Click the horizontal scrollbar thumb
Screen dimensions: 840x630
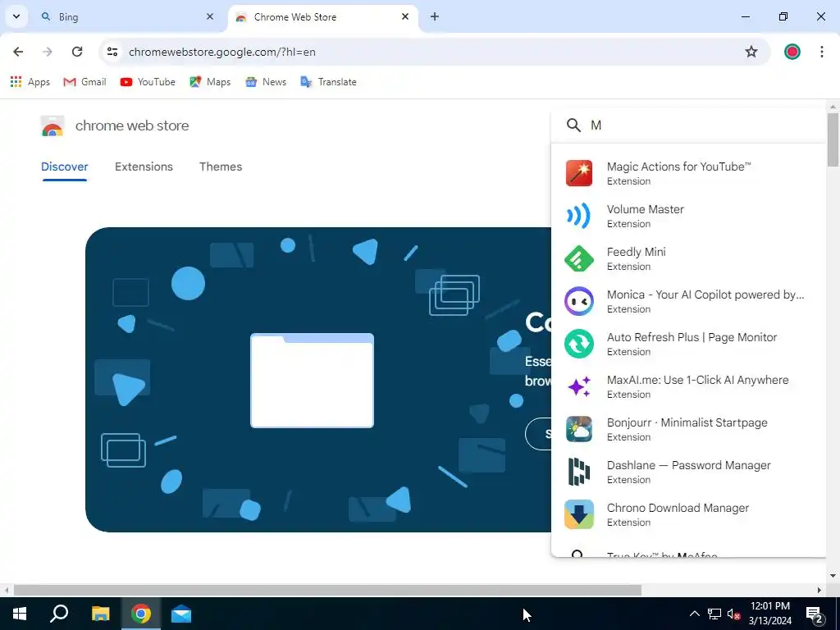(x=326, y=590)
